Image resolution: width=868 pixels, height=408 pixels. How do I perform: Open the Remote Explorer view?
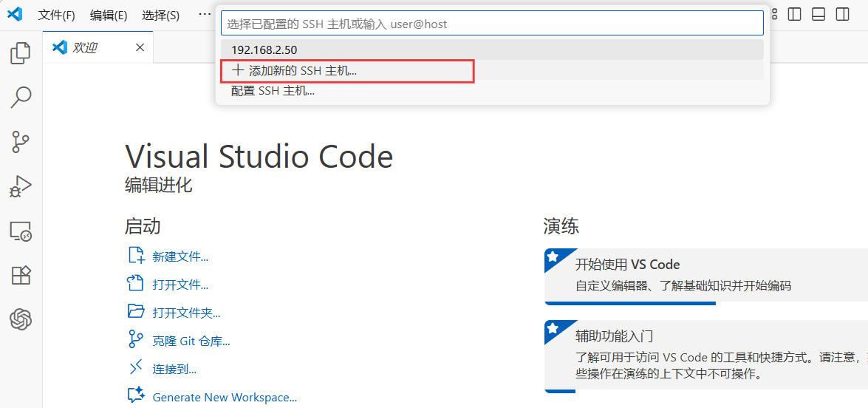(21, 231)
